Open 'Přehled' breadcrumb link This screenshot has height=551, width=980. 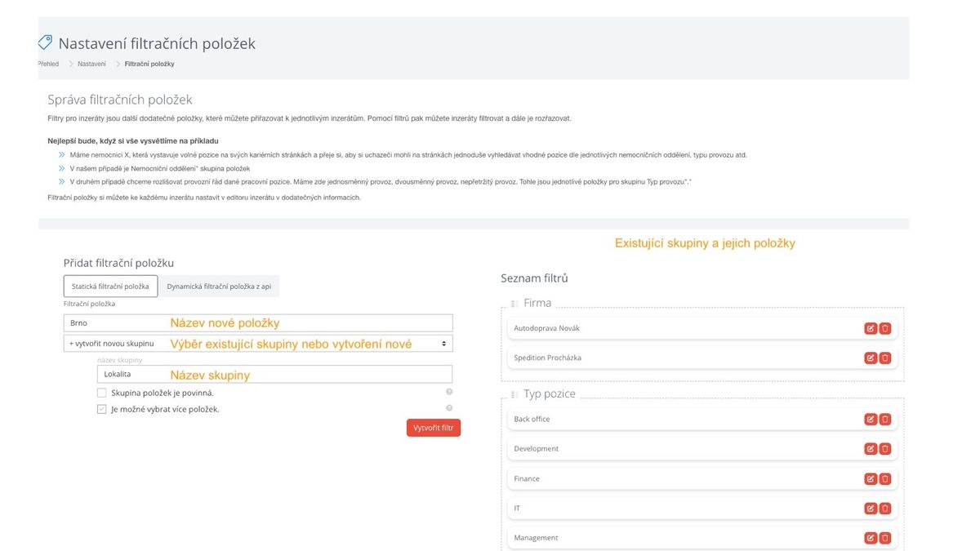[x=48, y=64]
